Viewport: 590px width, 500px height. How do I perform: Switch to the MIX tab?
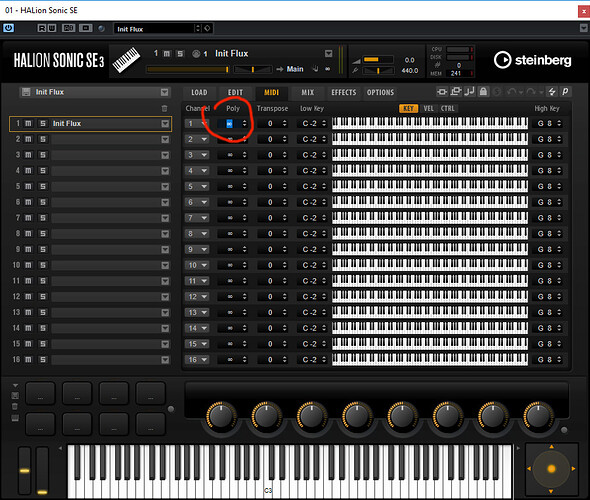[307, 92]
